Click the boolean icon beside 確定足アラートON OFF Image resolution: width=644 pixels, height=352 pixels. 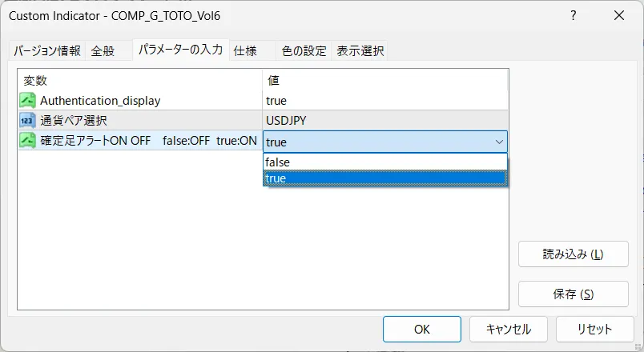click(x=27, y=141)
